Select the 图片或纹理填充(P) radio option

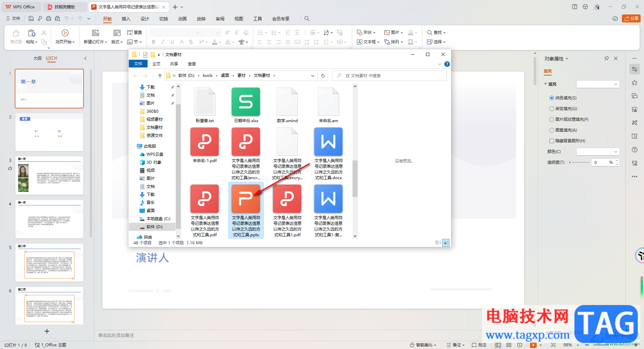(552, 119)
